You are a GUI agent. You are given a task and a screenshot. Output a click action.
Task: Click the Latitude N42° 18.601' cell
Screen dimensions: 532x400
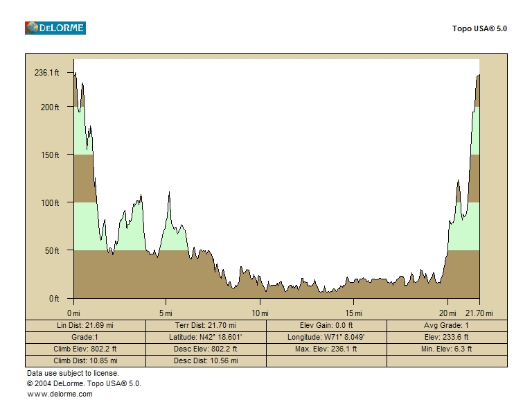coord(206,337)
